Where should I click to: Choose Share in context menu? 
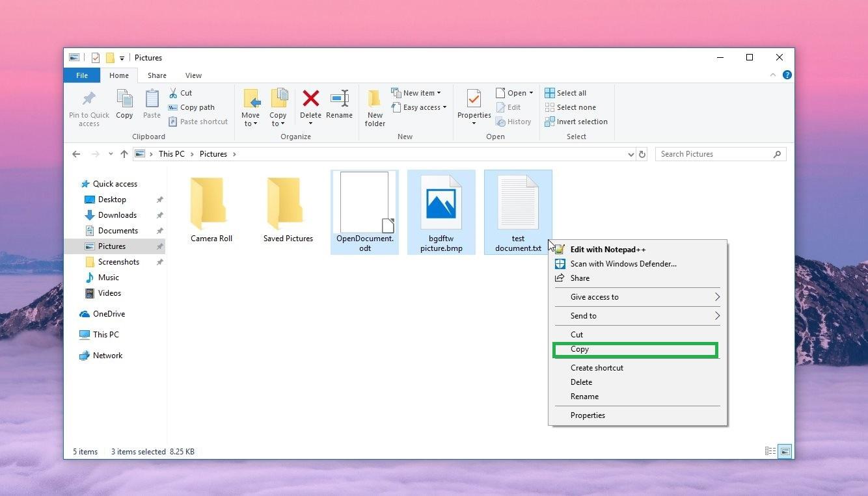(638, 278)
